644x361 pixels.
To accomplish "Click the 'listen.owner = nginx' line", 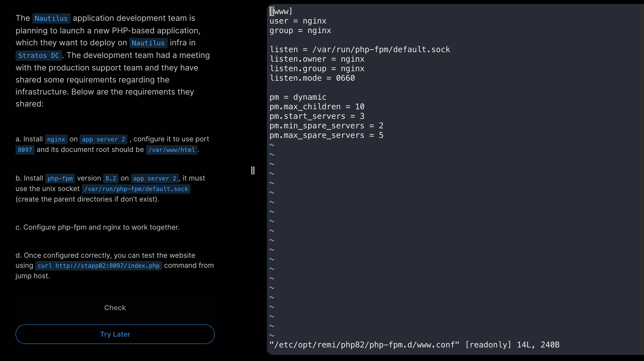I will 317,59.
